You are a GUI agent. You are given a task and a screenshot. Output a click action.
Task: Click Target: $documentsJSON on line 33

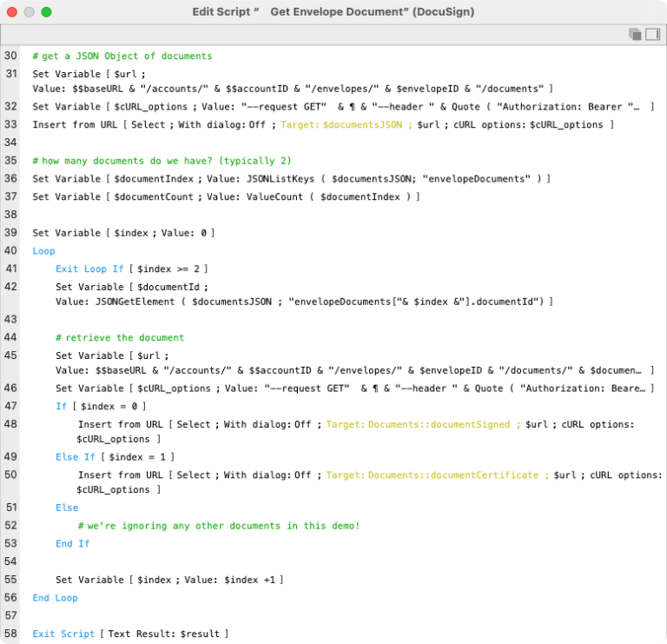coord(341,125)
